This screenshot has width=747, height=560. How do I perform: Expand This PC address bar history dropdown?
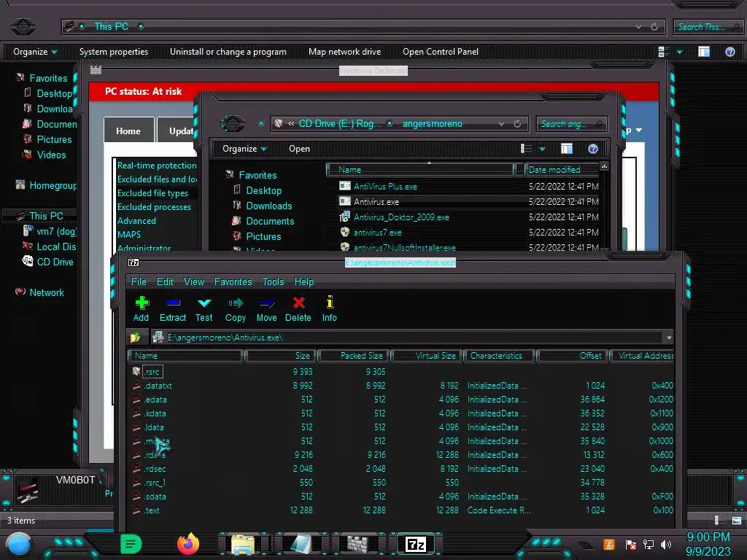(638, 27)
